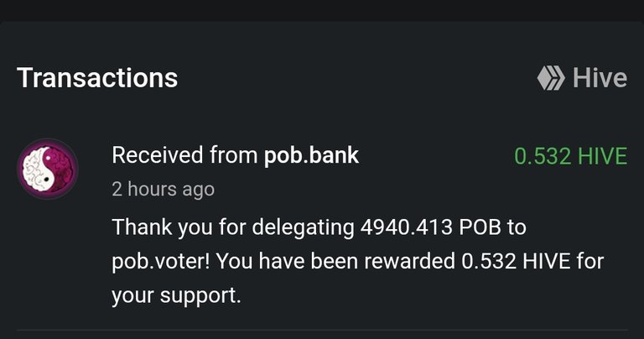This screenshot has height=339, width=644.
Task: Select the 4940.413 POB value in memo
Action: point(431,227)
